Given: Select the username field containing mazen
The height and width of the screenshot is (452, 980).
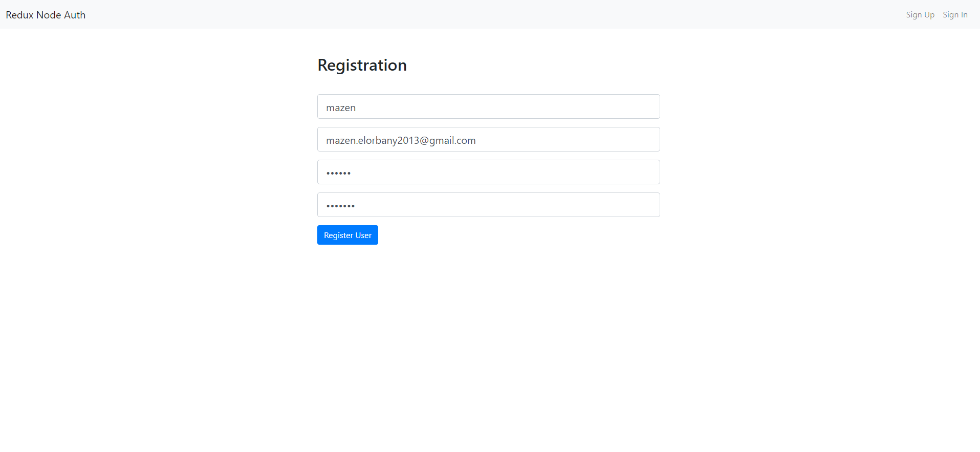Looking at the screenshot, I should pyautogui.click(x=488, y=106).
